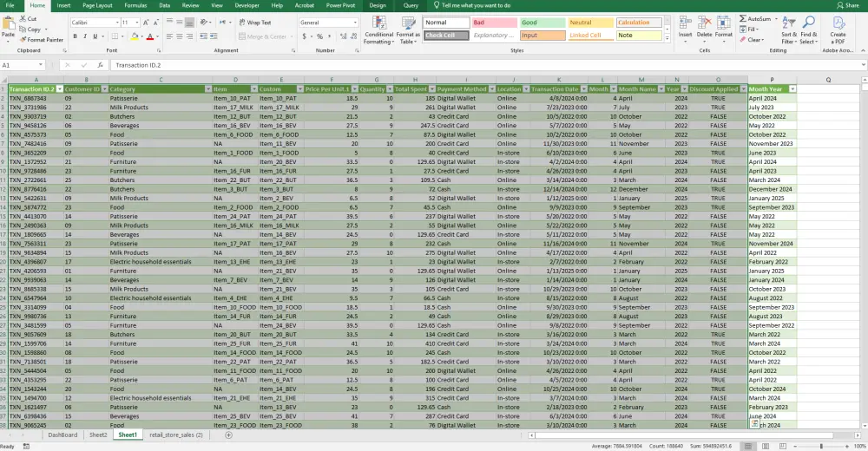This screenshot has width=868, height=451.
Task: Toggle italic formatting
Action: [85, 36]
